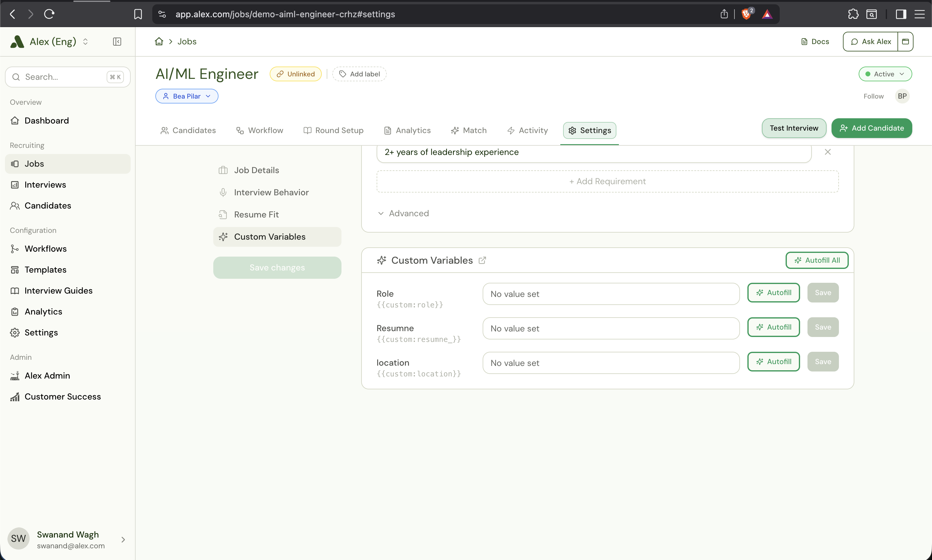Screen dimensions: 932x560
Task: Open Dashboard in the sidebar
Action: [67, 121]
